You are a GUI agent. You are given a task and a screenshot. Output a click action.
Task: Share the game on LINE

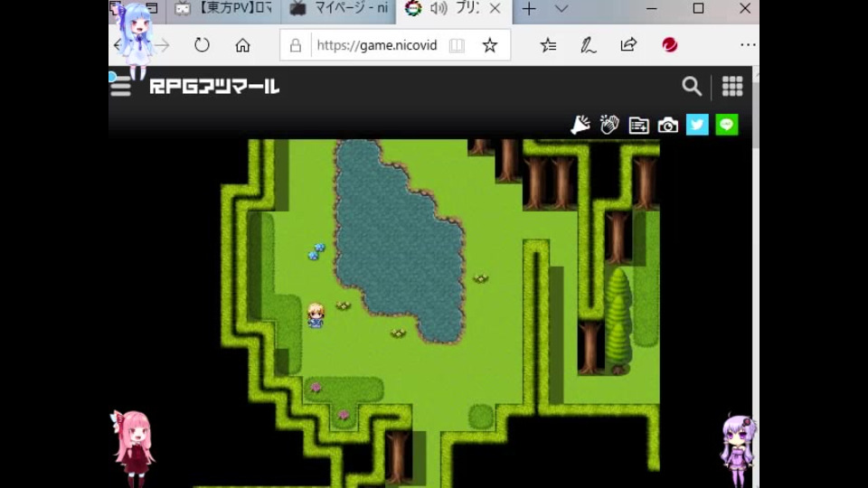[x=727, y=125]
